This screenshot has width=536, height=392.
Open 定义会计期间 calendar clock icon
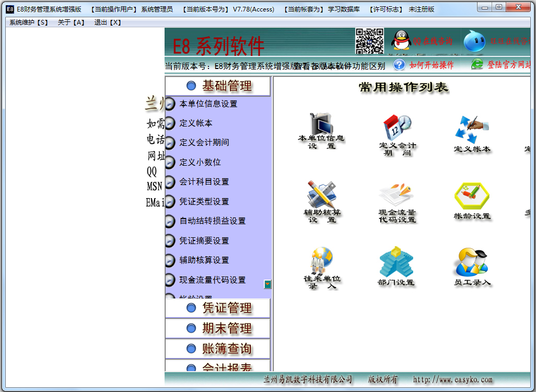pos(397,127)
